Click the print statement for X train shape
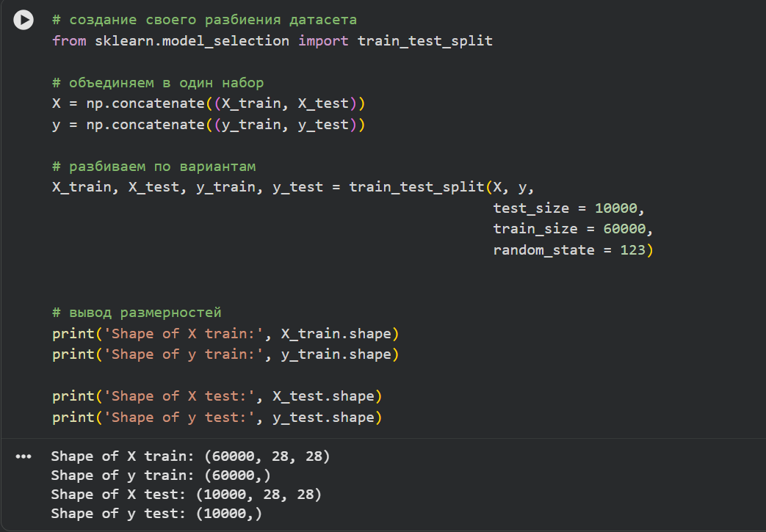 (x=225, y=334)
